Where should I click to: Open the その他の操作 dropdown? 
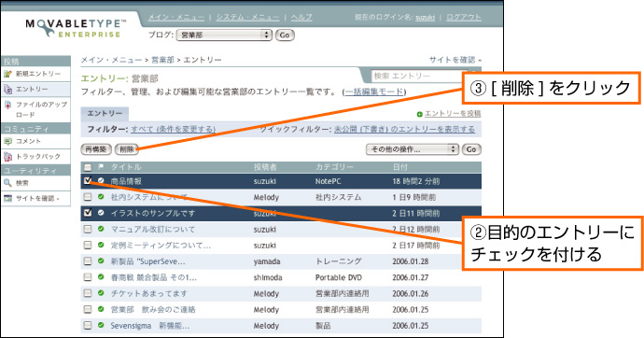point(413,149)
